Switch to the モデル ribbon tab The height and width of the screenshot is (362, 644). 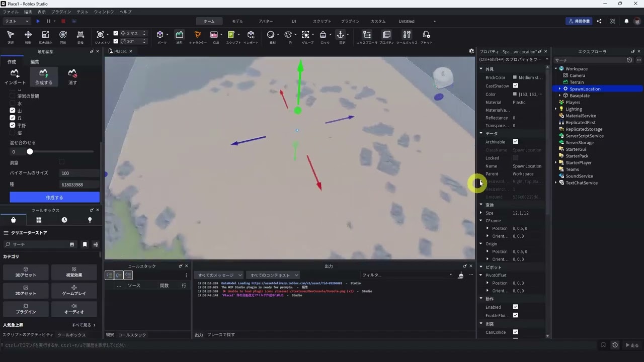[237, 21]
